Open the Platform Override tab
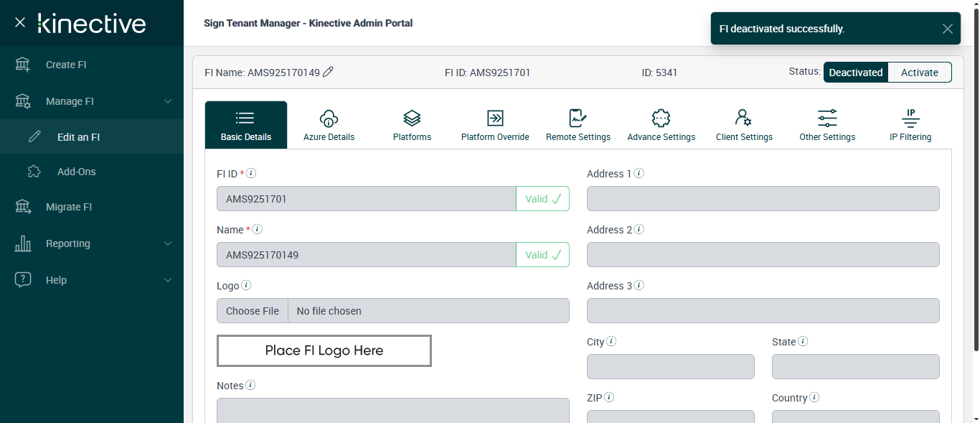Screen dimensions: 980x423 click(x=495, y=125)
